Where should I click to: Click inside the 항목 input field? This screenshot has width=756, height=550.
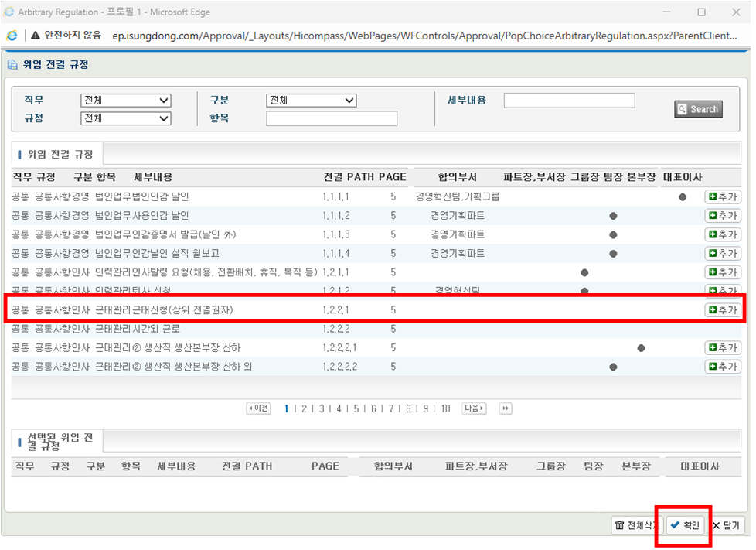point(332,118)
